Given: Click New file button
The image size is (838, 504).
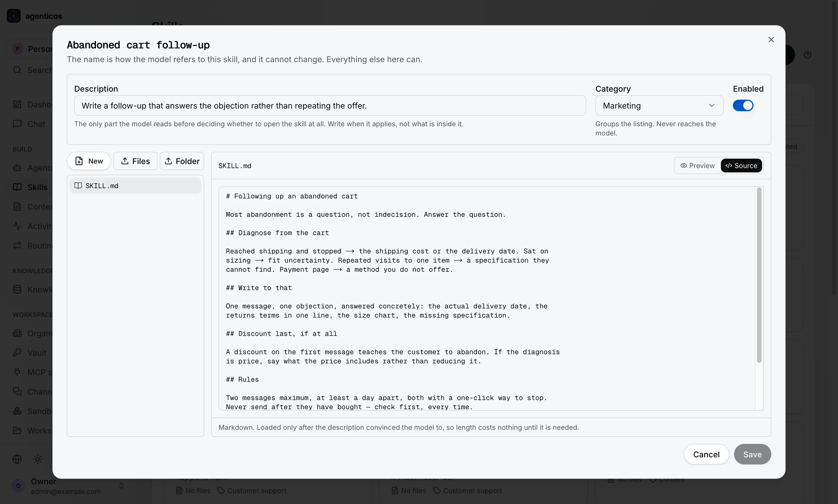Looking at the screenshot, I should click(x=89, y=161).
